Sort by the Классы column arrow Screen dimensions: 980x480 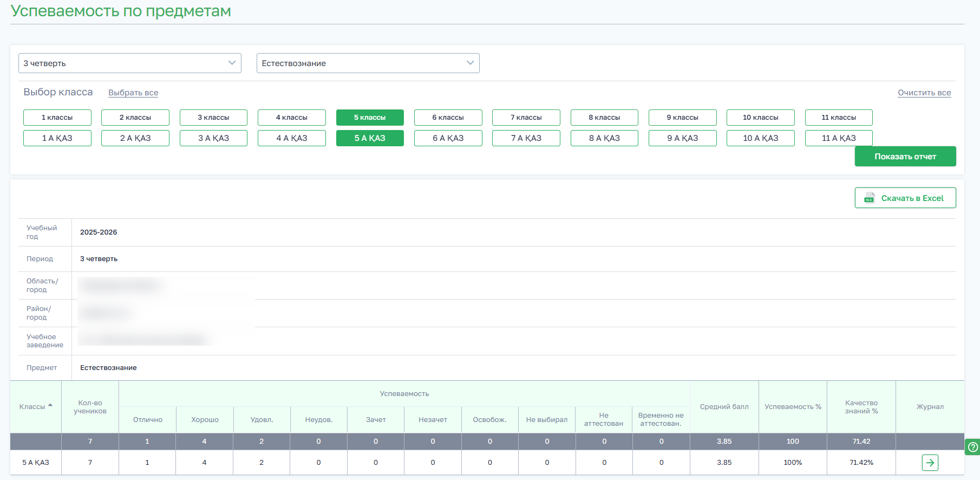tap(50, 406)
